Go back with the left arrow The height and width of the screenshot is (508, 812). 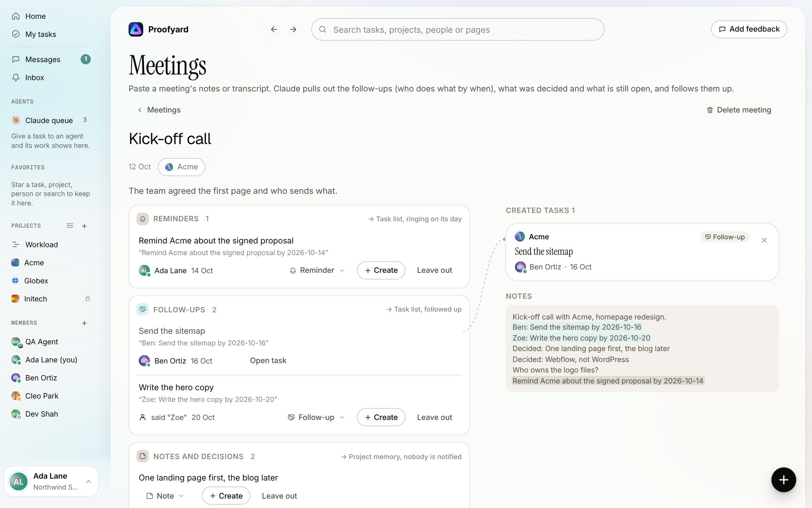click(274, 29)
